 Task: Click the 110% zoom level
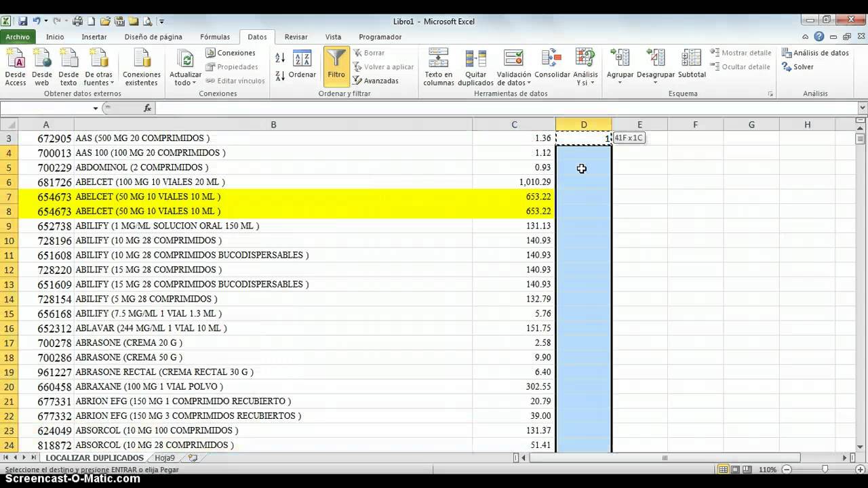pyautogui.click(x=768, y=470)
